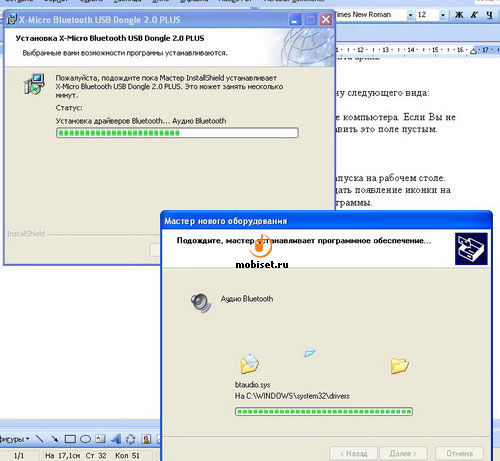The image size is (500, 461).
Task: Click the hardware wizard icon in the header
Action: click(471, 249)
